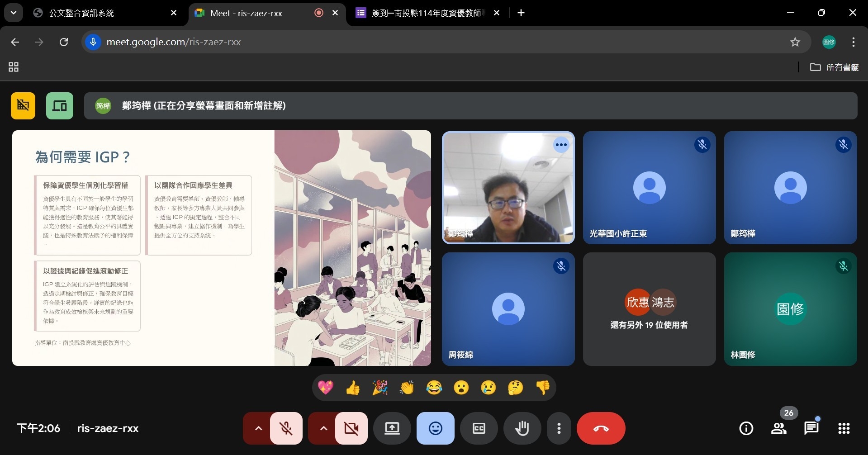
Task: Toggle the emoji reactions bar
Action: (435, 428)
